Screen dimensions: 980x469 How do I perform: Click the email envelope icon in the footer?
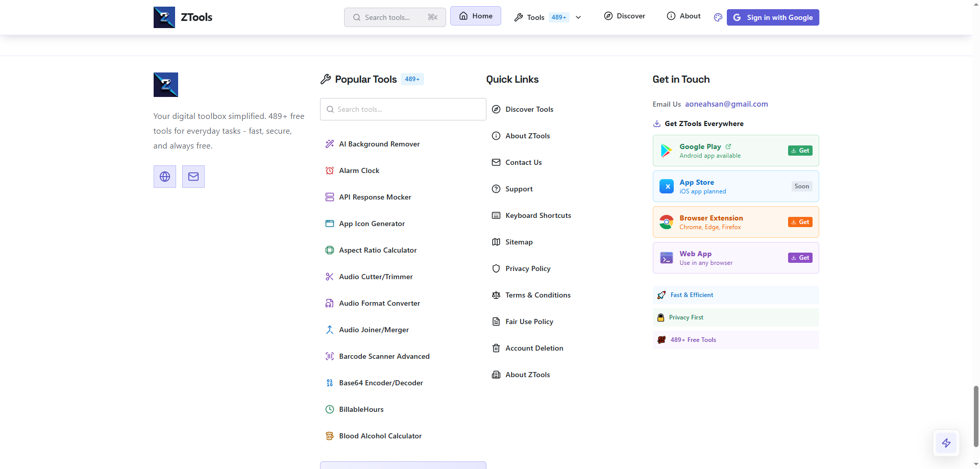pos(193,177)
